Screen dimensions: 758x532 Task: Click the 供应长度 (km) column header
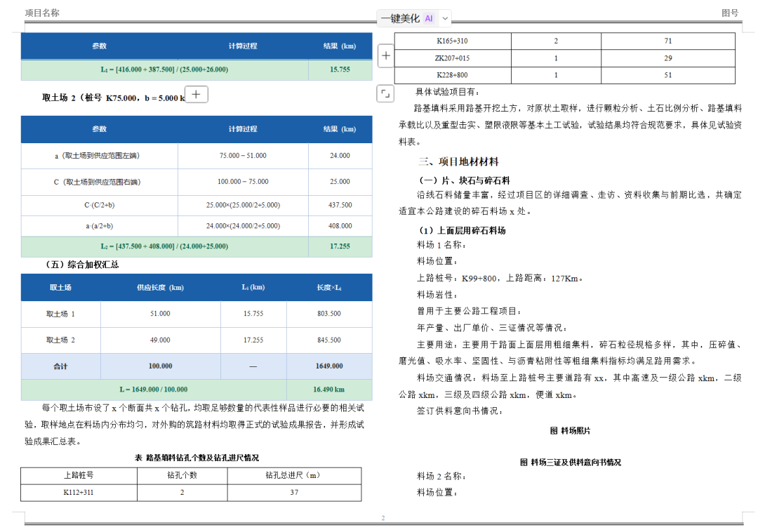pyautogui.click(x=161, y=288)
